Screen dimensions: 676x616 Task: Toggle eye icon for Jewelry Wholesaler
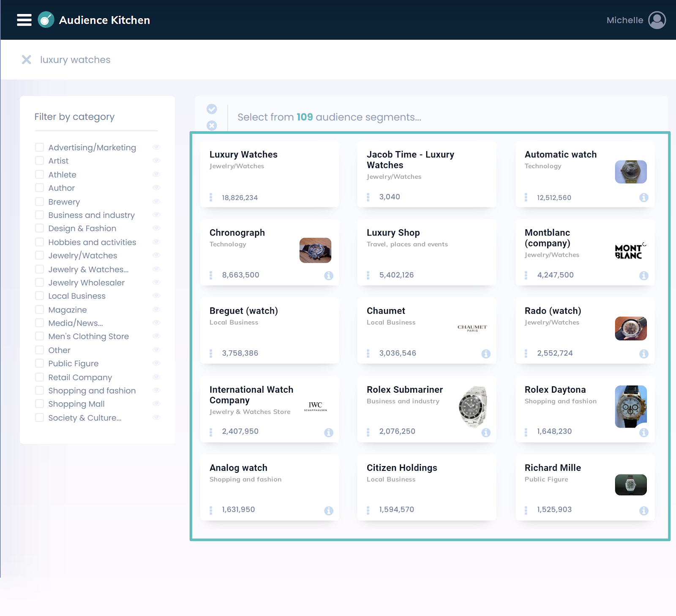click(156, 282)
